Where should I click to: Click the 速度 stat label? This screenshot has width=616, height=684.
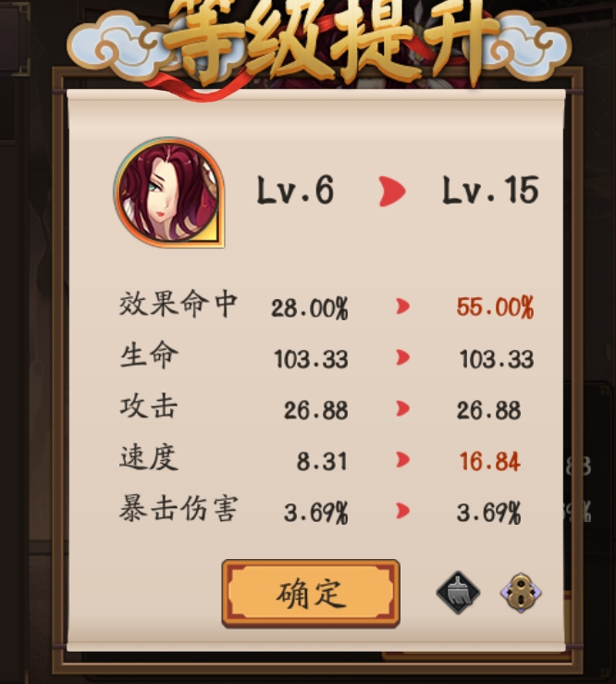(x=149, y=457)
